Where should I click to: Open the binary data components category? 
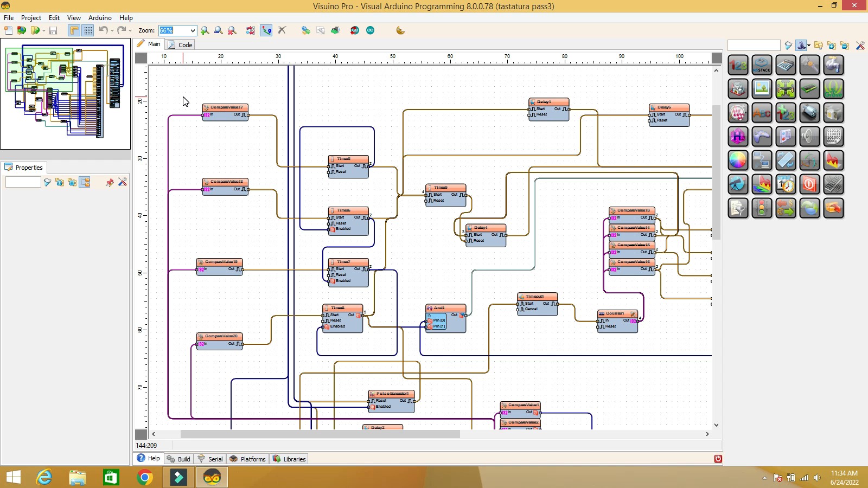pos(833,137)
